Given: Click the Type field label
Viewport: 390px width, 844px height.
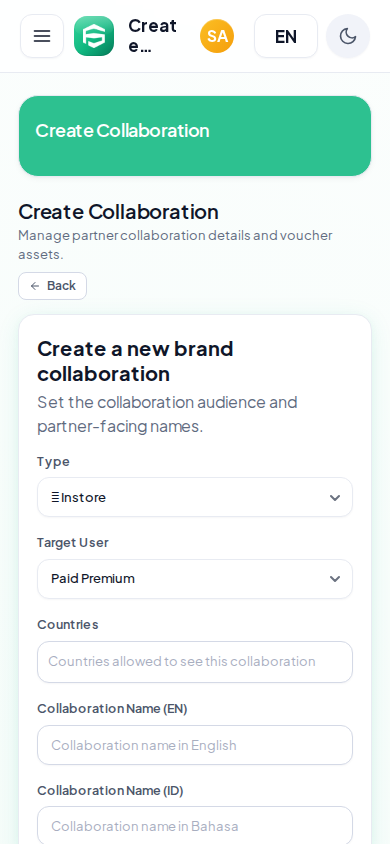Looking at the screenshot, I should click(x=53, y=461).
